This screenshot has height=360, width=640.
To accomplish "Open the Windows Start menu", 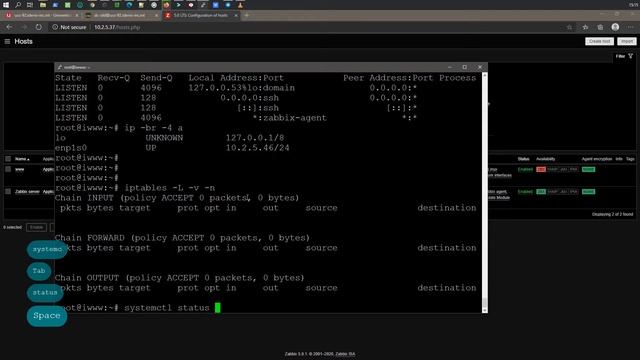I will (6, 5).
